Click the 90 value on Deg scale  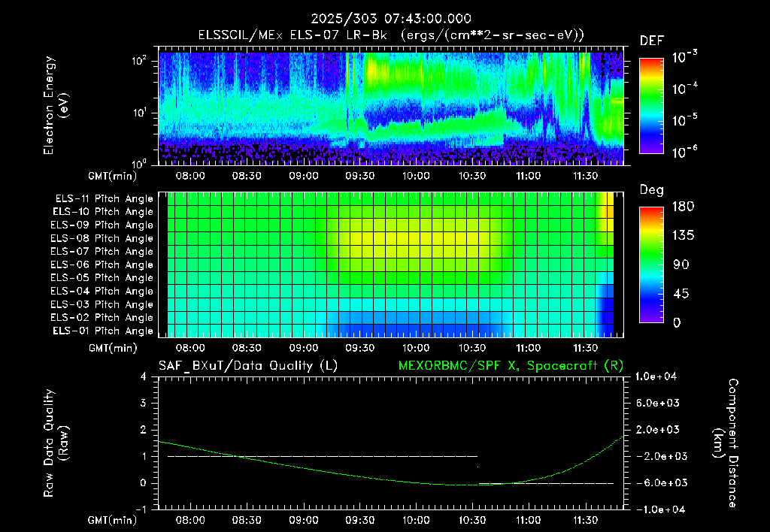tap(681, 264)
